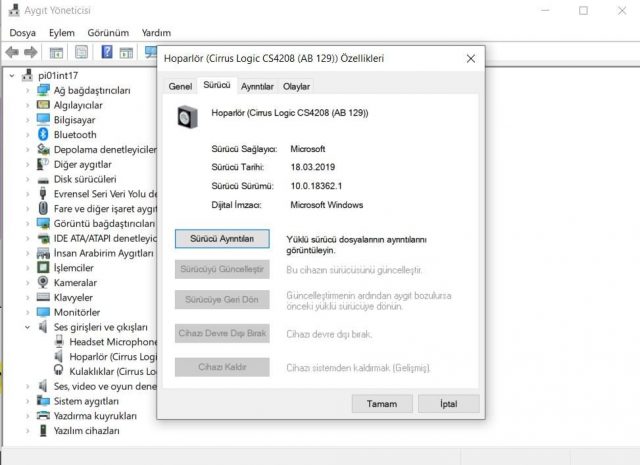Click the Headset Microphone device icon

(59, 341)
